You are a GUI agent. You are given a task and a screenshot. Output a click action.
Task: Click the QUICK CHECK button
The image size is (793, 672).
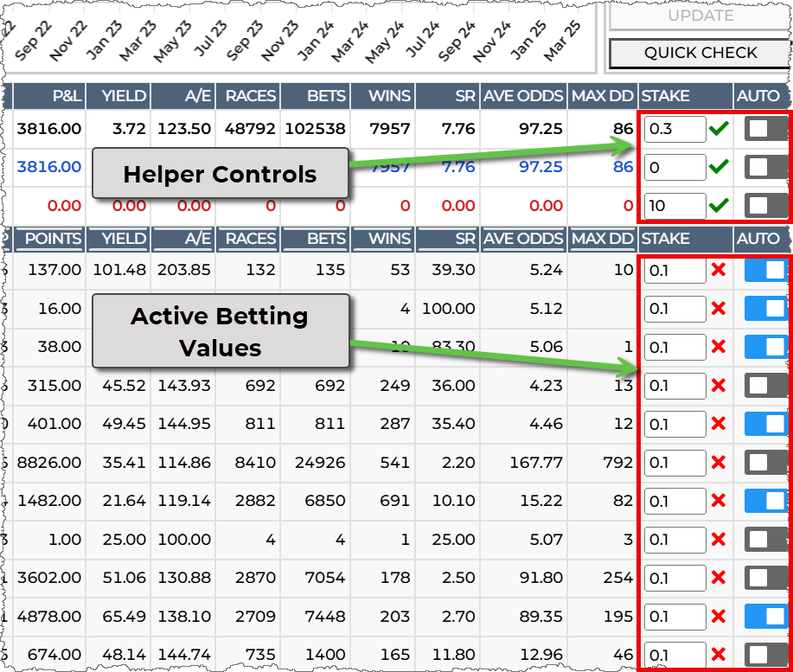click(x=700, y=53)
